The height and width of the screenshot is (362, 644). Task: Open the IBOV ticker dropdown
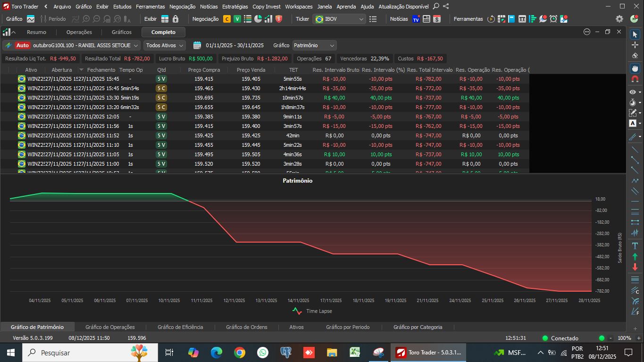click(340, 19)
